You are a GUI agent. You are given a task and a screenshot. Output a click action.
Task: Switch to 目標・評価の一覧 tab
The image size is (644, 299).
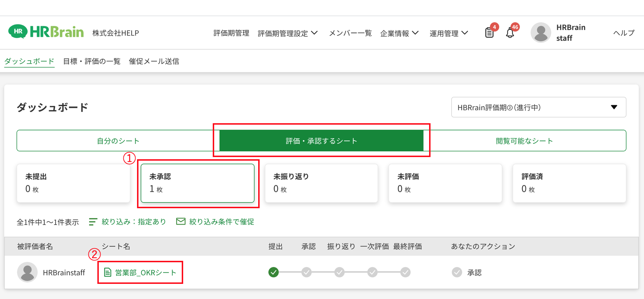pos(92,61)
